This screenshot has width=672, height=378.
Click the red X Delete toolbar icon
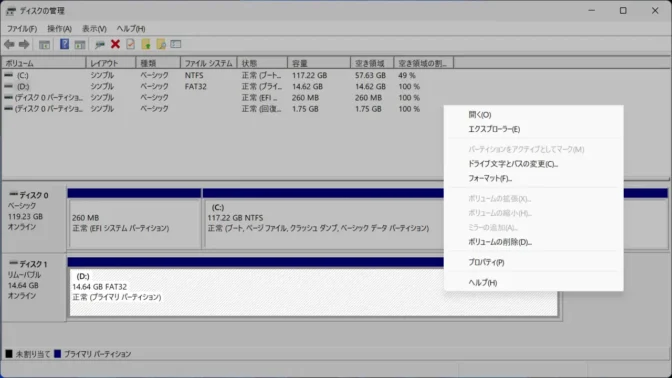pos(115,44)
